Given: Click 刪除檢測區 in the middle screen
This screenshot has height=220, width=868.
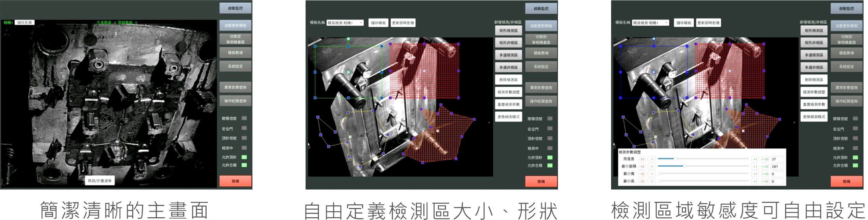Looking at the screenshot, I should (508, 80).
